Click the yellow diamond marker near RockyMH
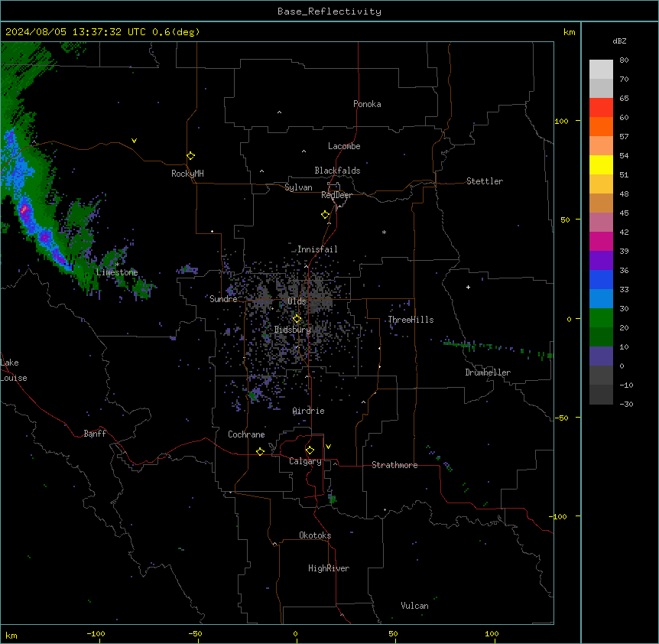 tap(191, 156)
